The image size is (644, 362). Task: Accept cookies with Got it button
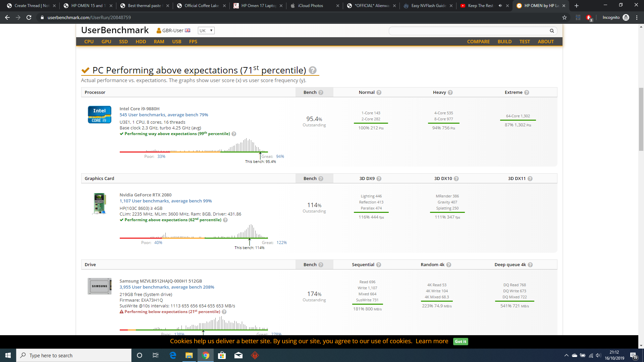(461, 342)
